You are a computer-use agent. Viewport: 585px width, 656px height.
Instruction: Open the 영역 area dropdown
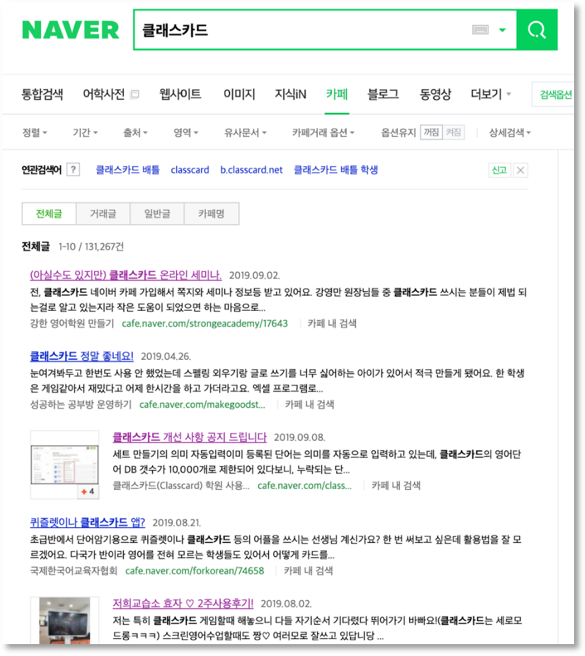pyautogui.click(x=186, y=133)
